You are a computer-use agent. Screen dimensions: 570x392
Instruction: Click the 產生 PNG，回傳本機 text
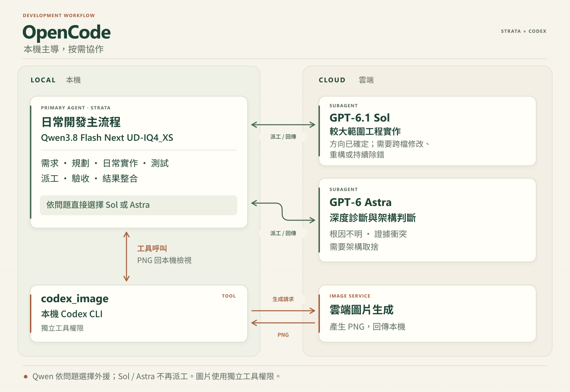tap(367, 327)
